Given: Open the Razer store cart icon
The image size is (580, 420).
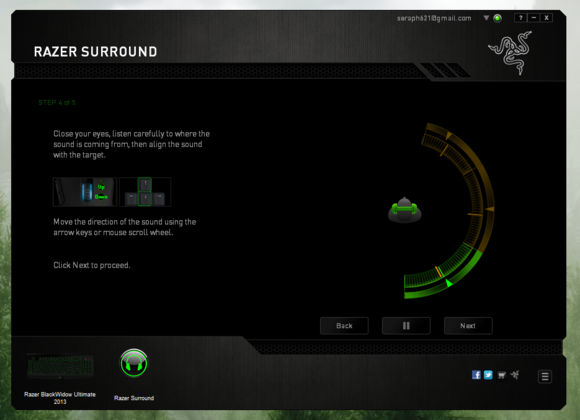Looking at the screenshot, I should click(502, 375).
